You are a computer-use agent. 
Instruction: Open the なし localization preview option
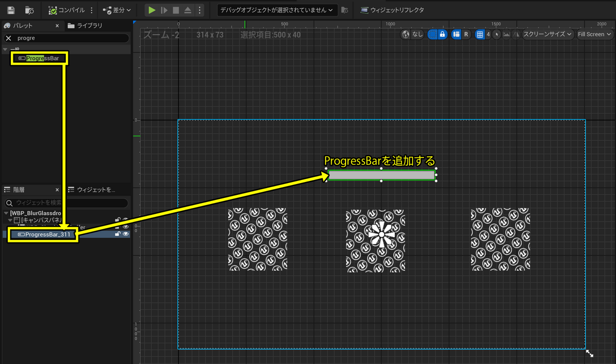tap(417, 34)
